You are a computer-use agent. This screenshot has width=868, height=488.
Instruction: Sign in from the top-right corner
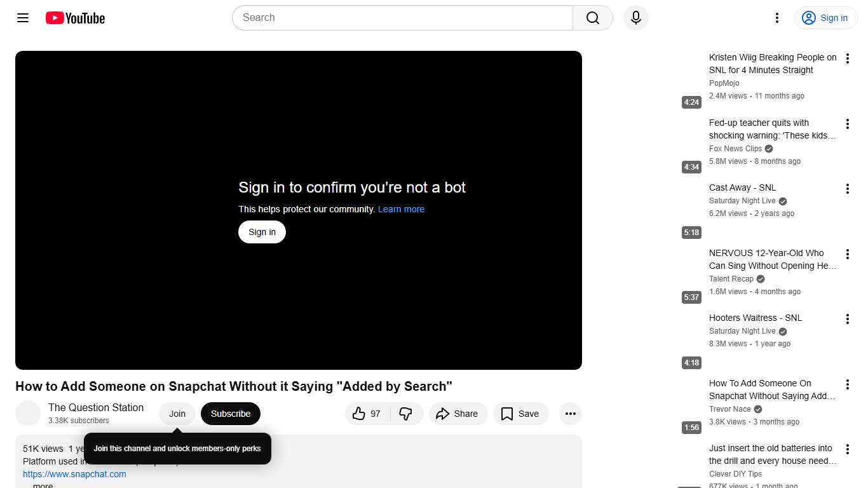click(825, 18)
